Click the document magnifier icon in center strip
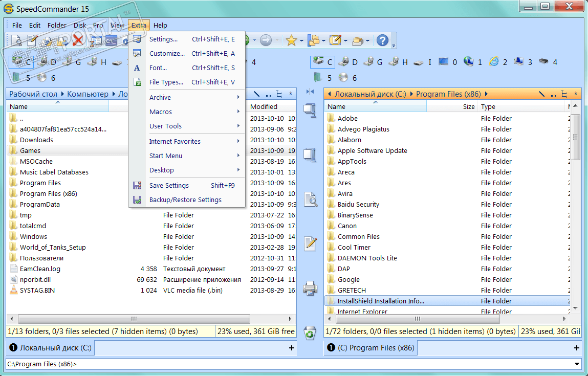588x376 pixels. click(x=311, y=200)
